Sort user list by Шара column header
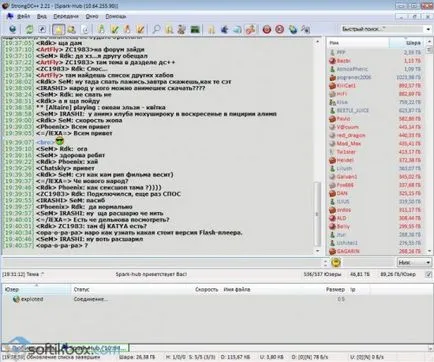This screenshot has height=362, width=434. (x=407, y=43)
